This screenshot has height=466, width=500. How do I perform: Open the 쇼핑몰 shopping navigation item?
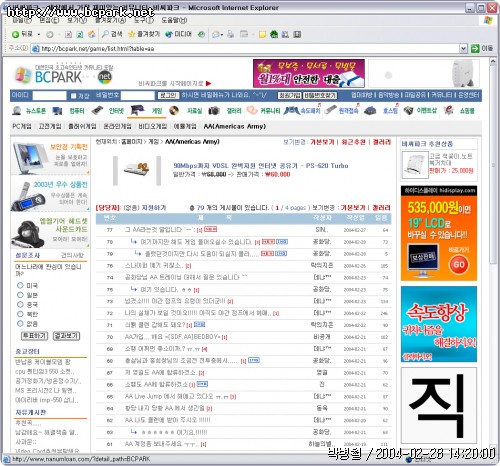pos(459,111)
